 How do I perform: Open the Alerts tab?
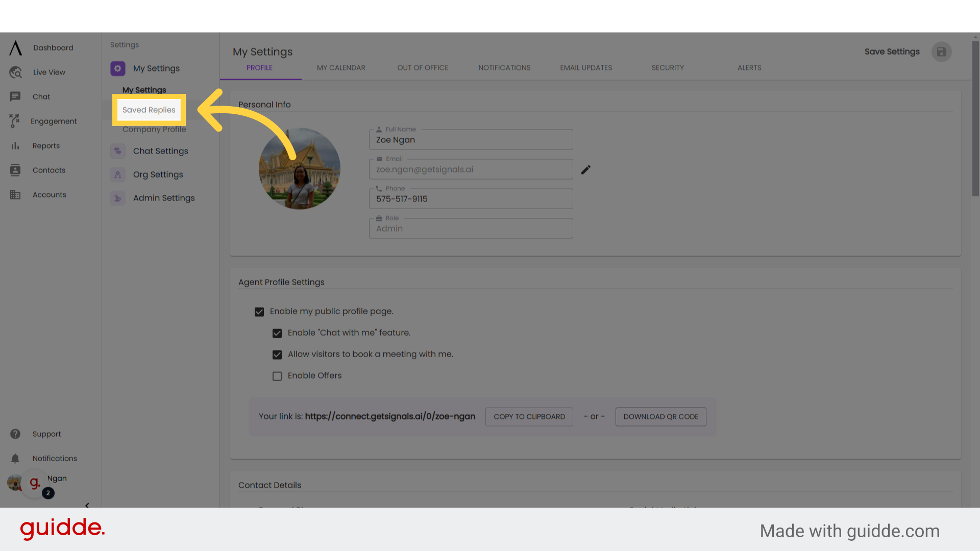tap(749, 68)
